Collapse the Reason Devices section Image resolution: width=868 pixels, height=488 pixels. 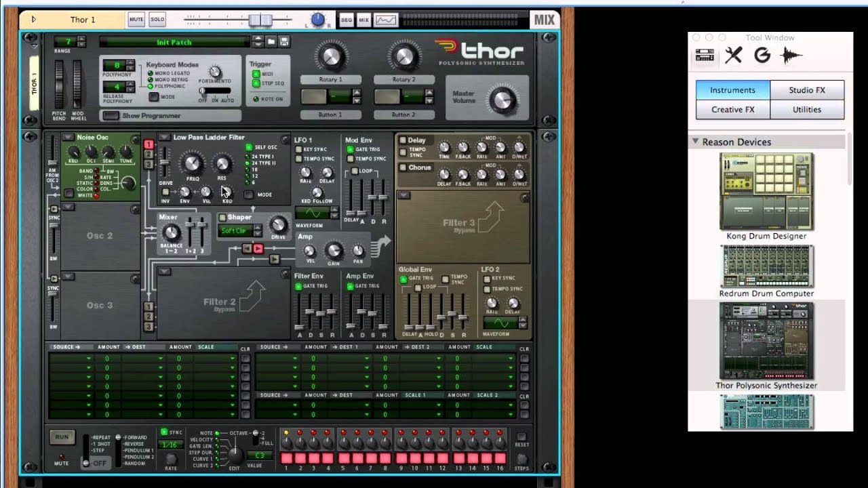click(x=695, y=142)
